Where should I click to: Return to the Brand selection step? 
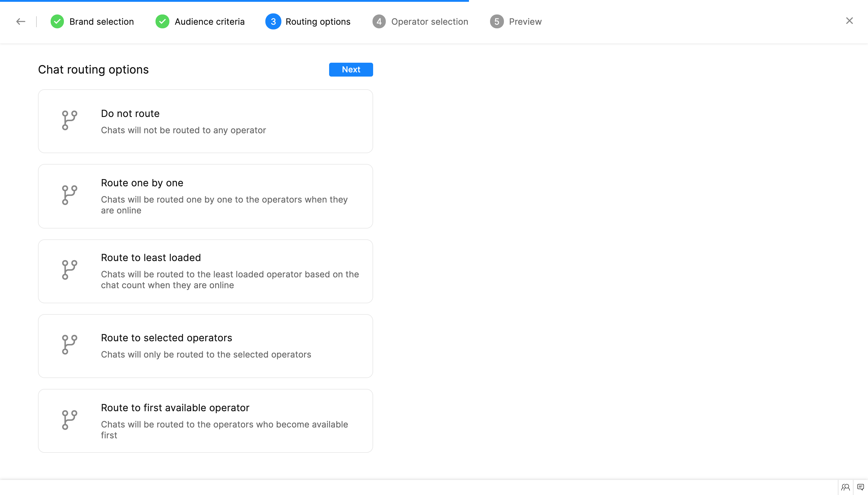tap(101, 21)
